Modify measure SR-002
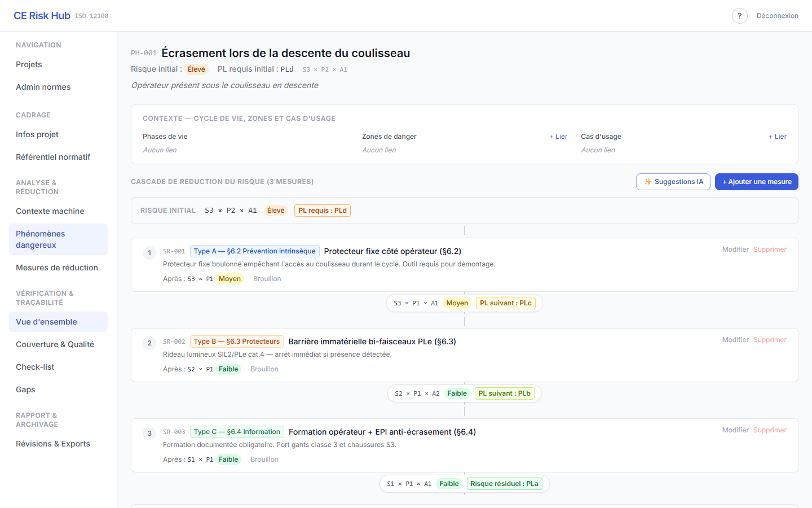This screenshot has width=812, height=508. [x=735, y=340]
